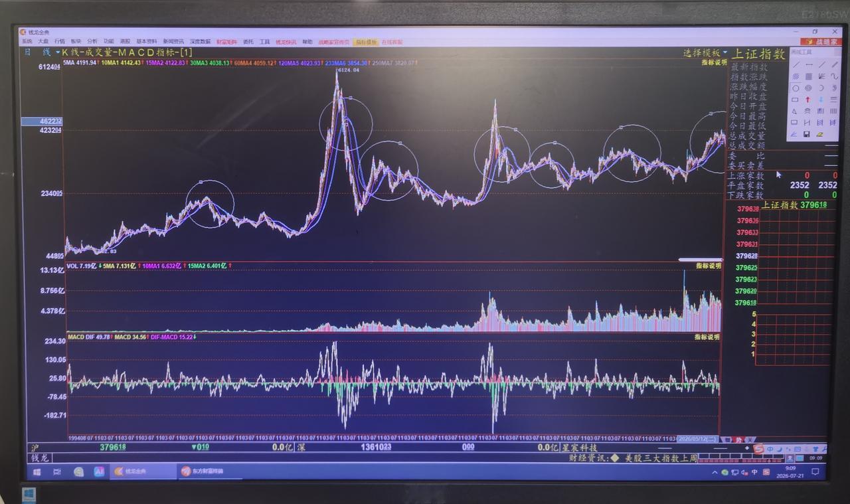Switch to 东方财富终端 taskbar window
This screenshot has height=504, width=850.
point(209,471)
